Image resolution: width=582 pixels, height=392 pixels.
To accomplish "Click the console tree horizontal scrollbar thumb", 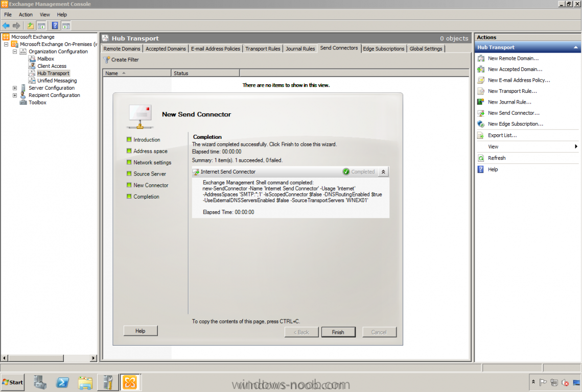I will [x=36, y=358].
